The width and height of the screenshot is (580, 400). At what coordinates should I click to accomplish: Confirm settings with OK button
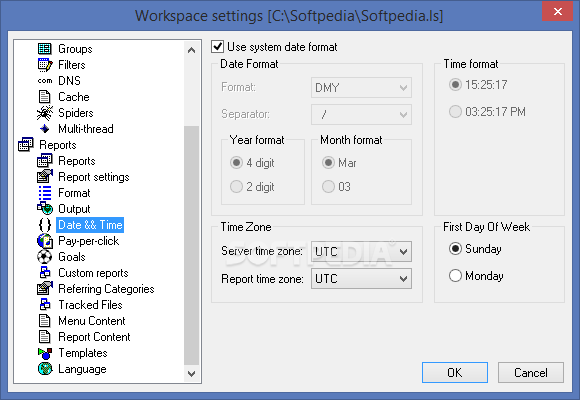click(455, 372)
